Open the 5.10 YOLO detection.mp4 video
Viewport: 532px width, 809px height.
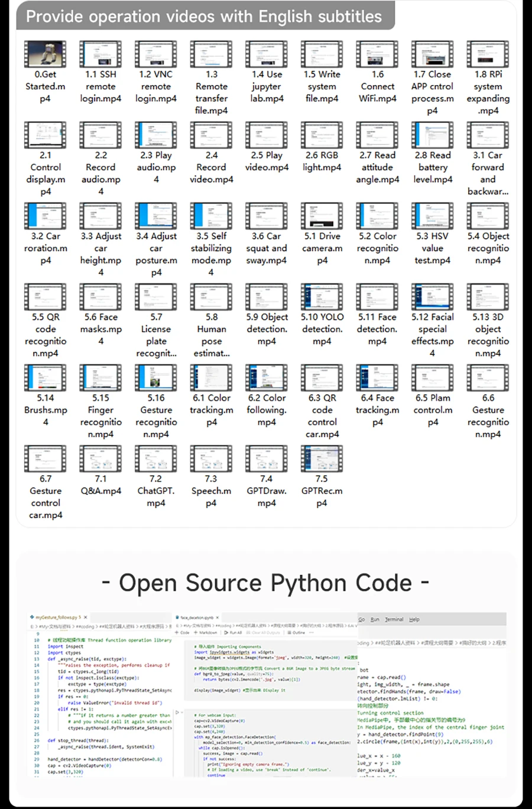point(322,297)
